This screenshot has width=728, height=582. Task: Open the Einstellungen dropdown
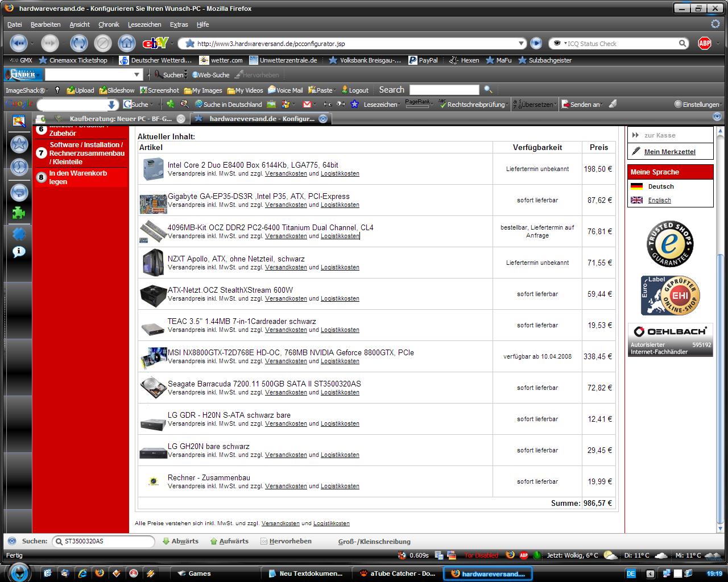coord(698,104)
